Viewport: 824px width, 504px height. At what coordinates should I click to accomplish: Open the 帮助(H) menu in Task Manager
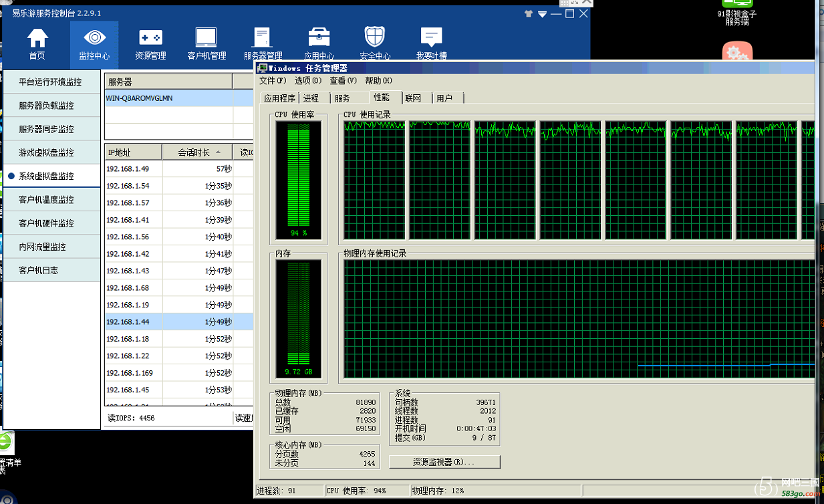pos(379,81)
